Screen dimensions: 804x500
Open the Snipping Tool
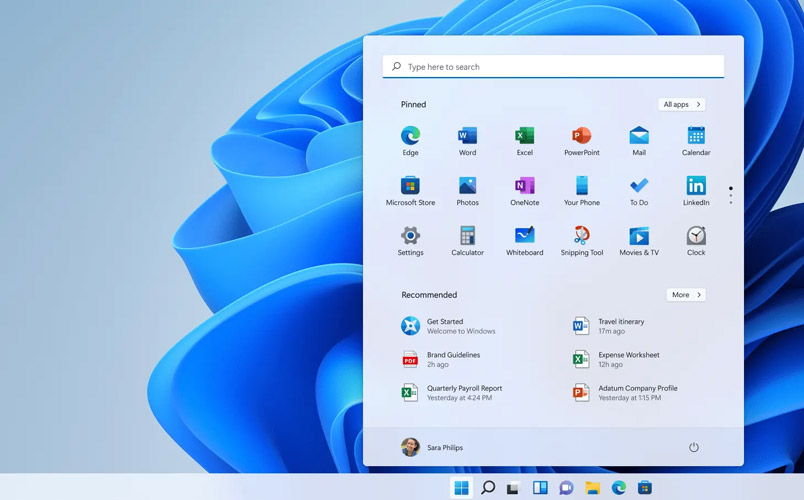pos(581,237)
